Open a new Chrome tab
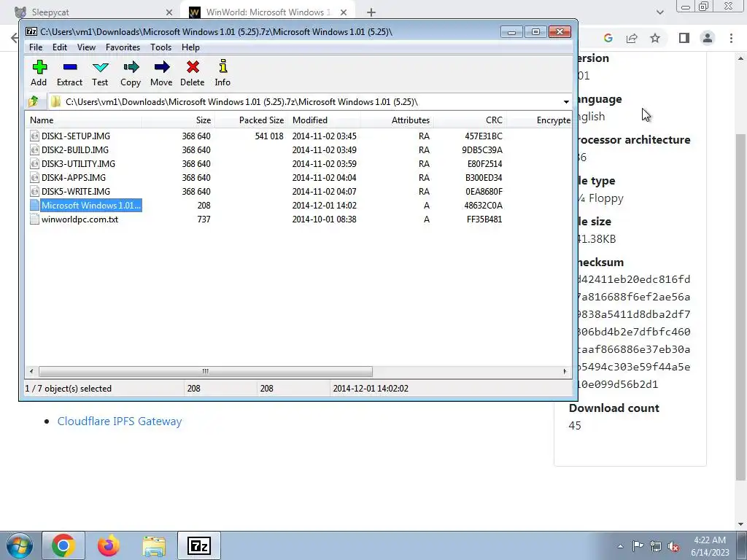Viewport: 747px width, 560px height. (x=371, y=12)
